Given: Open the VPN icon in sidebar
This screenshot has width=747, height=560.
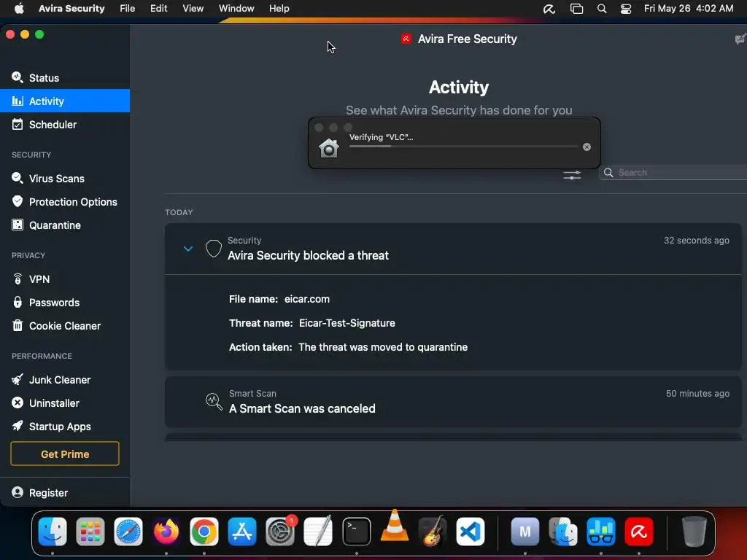Looking at the screenshot, I should click(x=18, y=279).
